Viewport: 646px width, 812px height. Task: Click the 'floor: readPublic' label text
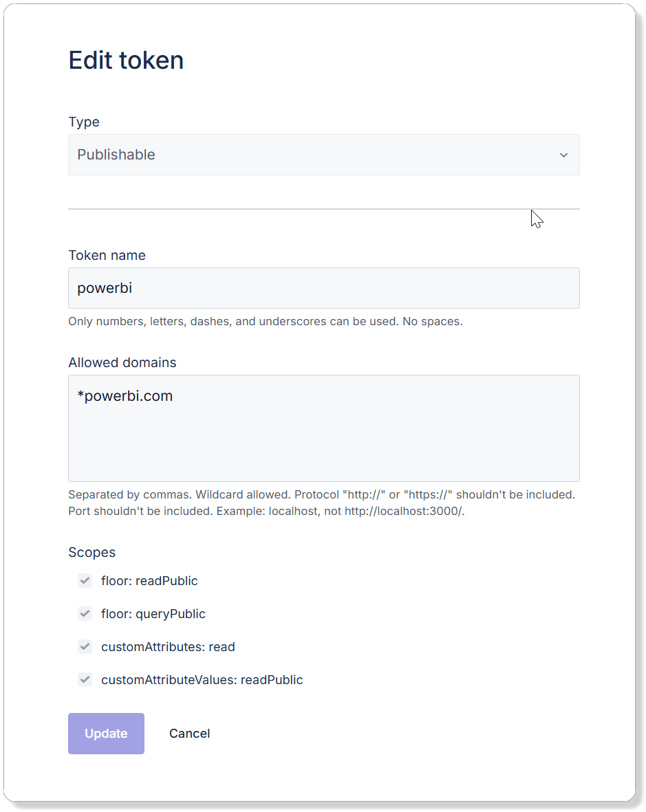[149, 581]
